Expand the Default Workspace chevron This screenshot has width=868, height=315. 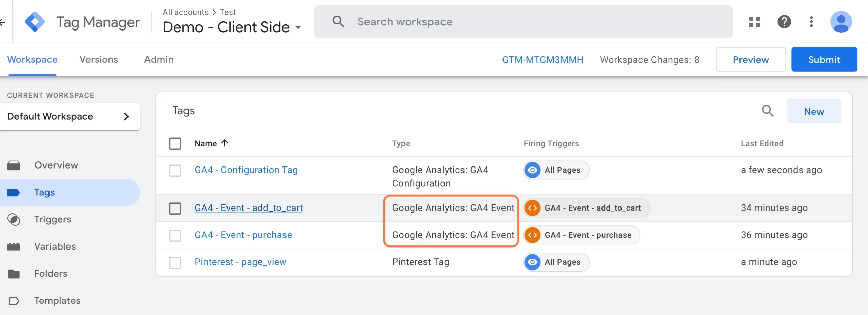click(x=126, y=116)
